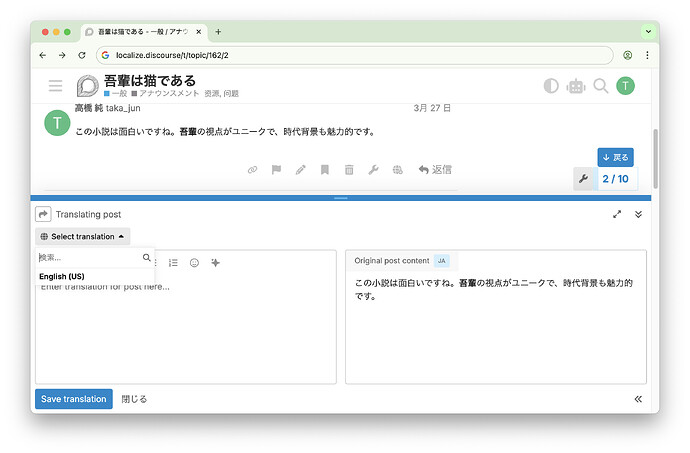Open the 一般 category link

tap(116, 93)
